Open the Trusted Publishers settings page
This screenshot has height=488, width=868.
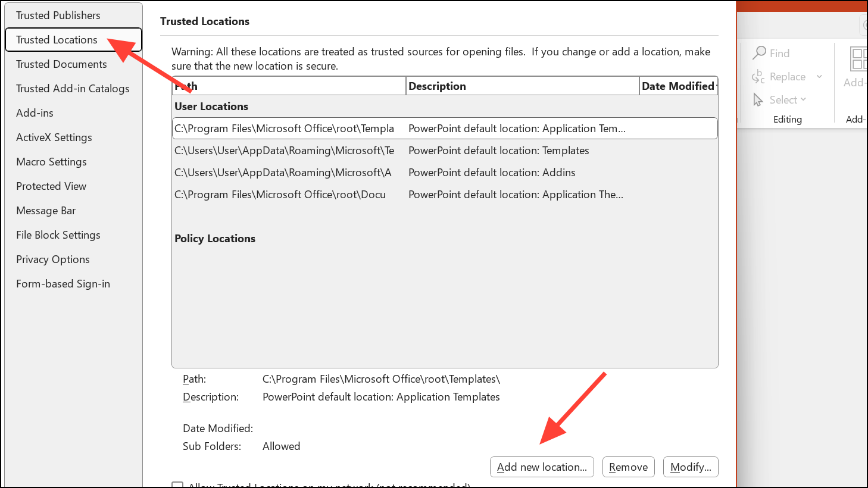click(x=57, y=15)
